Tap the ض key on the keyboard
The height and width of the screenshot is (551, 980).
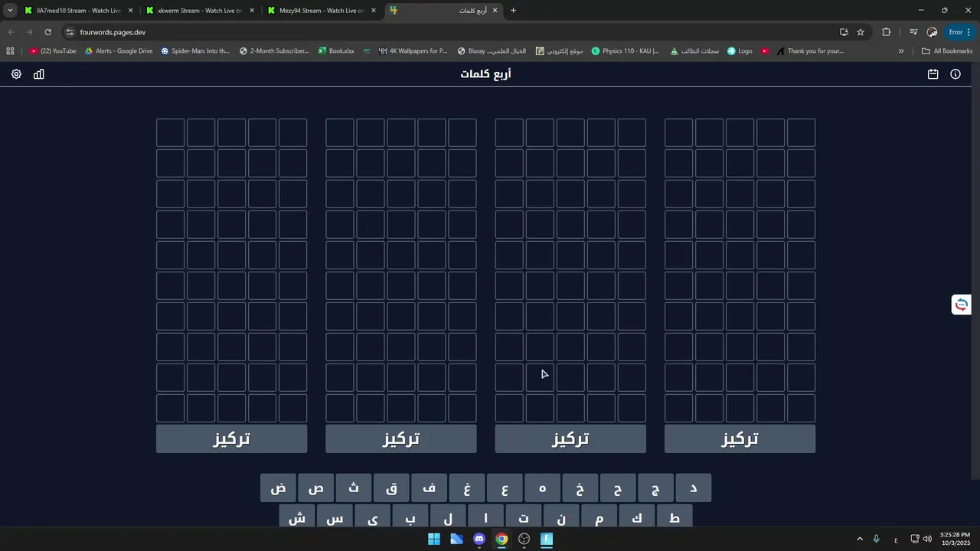[x=278, y=488]
